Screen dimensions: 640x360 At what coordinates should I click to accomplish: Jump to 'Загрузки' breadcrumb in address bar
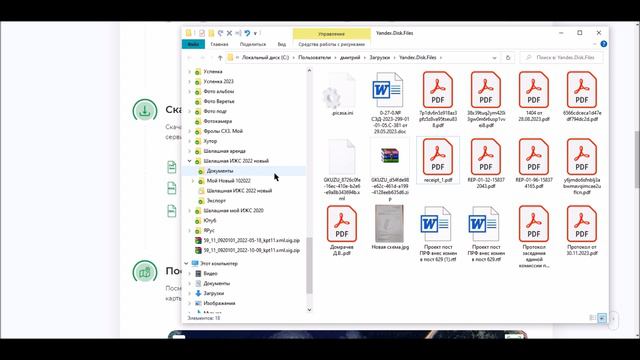pyautogui.click(x=380, y=58)
